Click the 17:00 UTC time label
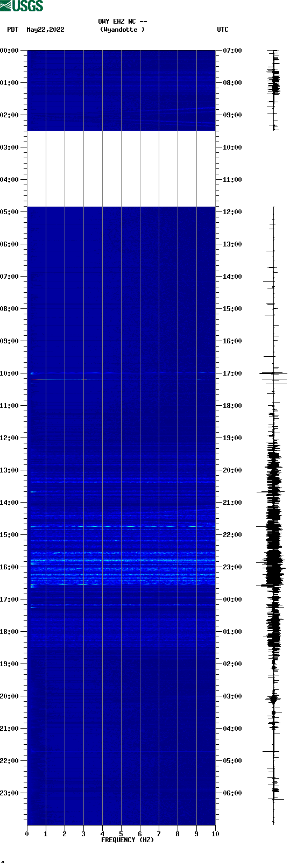The height and width of the screenshot is (868, 297). pyautogui.click(x=232, y=373)
